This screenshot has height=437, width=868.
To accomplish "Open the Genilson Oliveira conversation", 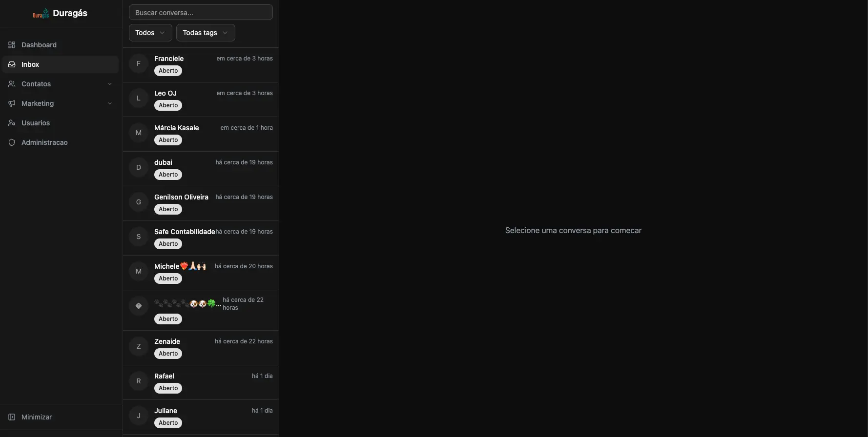I will click(201, 203).
